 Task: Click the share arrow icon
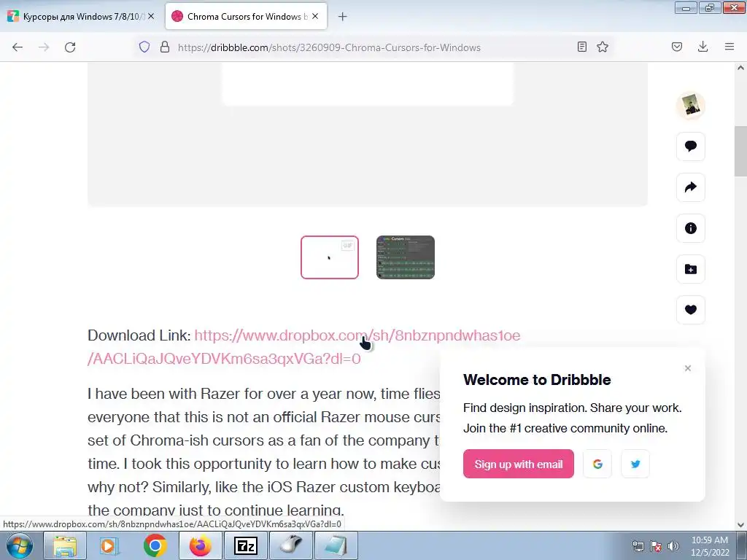pos(691,187)
